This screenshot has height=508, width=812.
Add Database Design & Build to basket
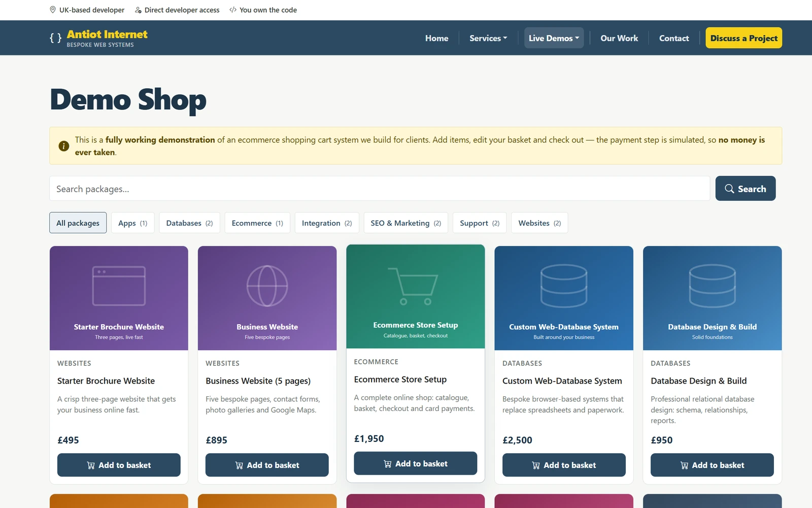[x=712, y=465]
